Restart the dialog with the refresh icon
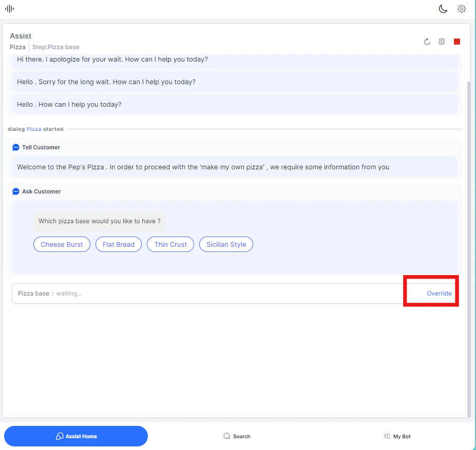The width and height of the screenshot is (476, 450). (x=427, y=42)
